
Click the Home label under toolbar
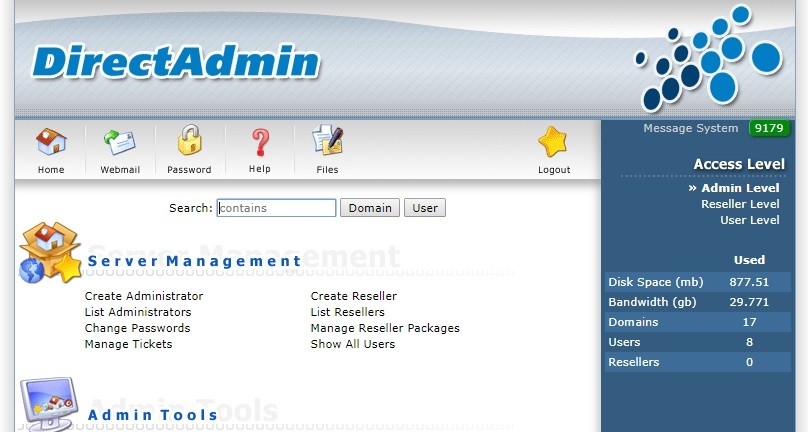coord(51,170)
